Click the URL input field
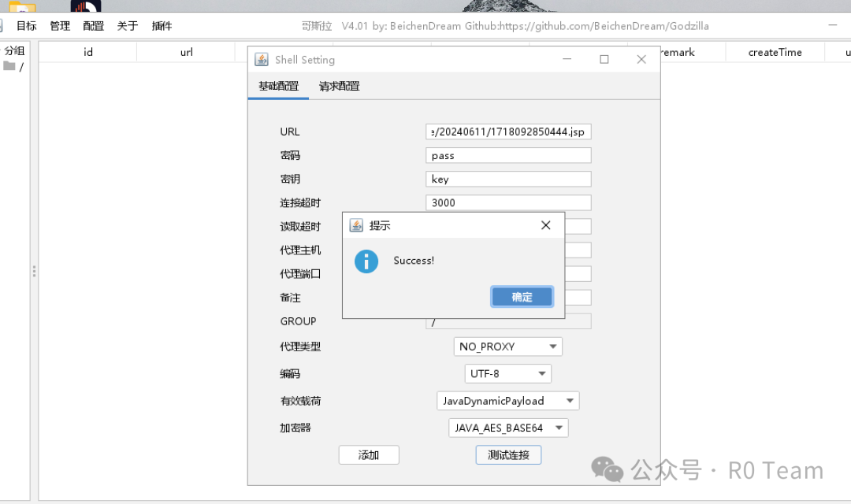The image size is (851, 504). click(508, 132)
